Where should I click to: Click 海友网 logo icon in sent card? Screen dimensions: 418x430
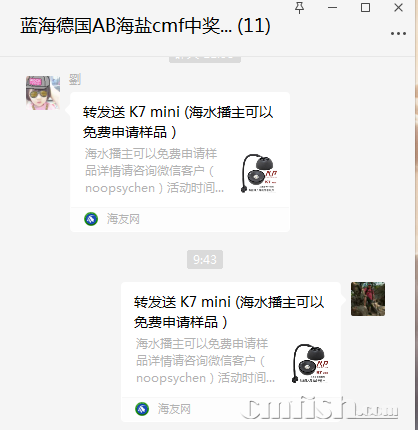[142, 409]
